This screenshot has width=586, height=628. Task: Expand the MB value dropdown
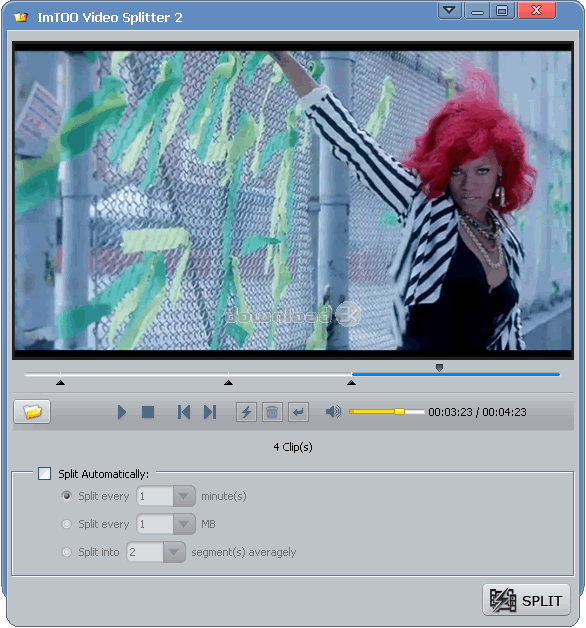(184, 524)
